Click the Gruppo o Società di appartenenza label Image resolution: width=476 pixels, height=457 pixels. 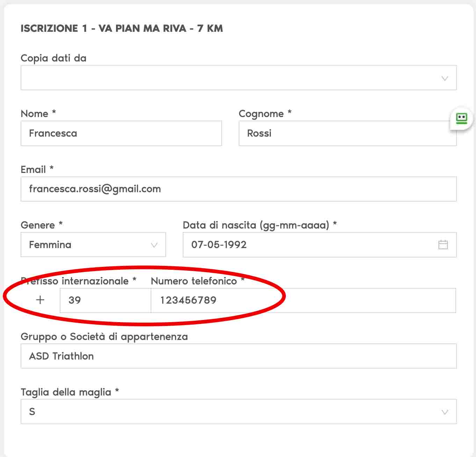104,336
